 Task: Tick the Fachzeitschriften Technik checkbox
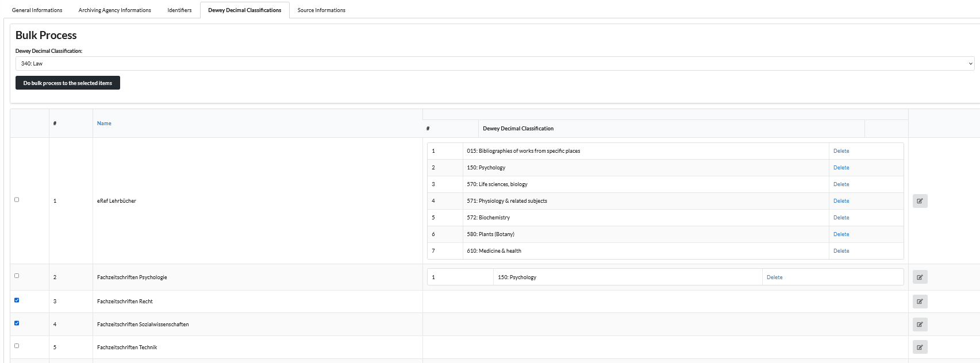17,346
